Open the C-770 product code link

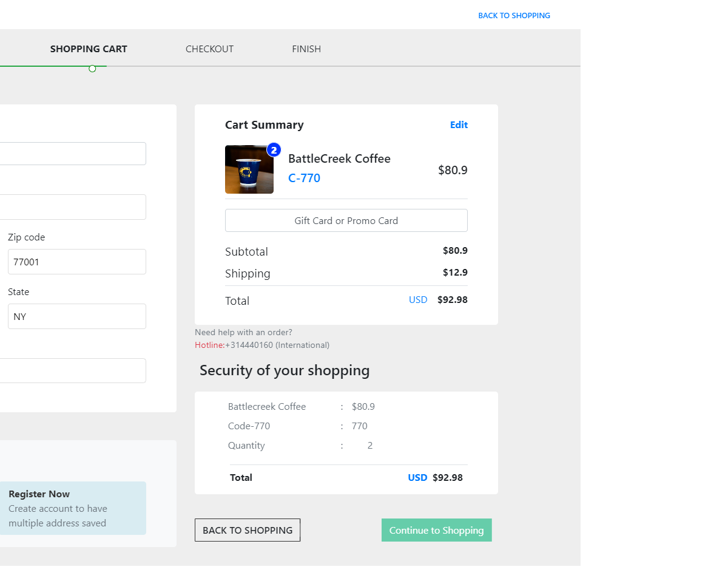pyautogui.click(x=304, y=178)
